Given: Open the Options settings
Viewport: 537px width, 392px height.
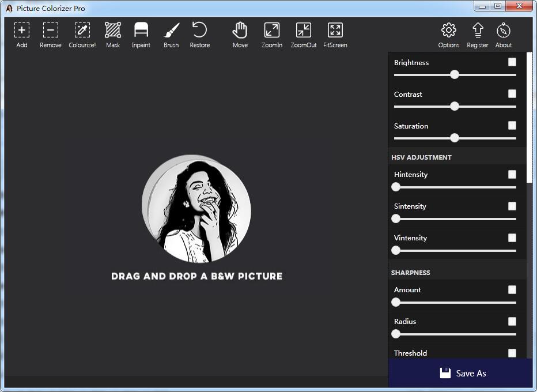Looking at the screenshot, I should coord(448,33).
